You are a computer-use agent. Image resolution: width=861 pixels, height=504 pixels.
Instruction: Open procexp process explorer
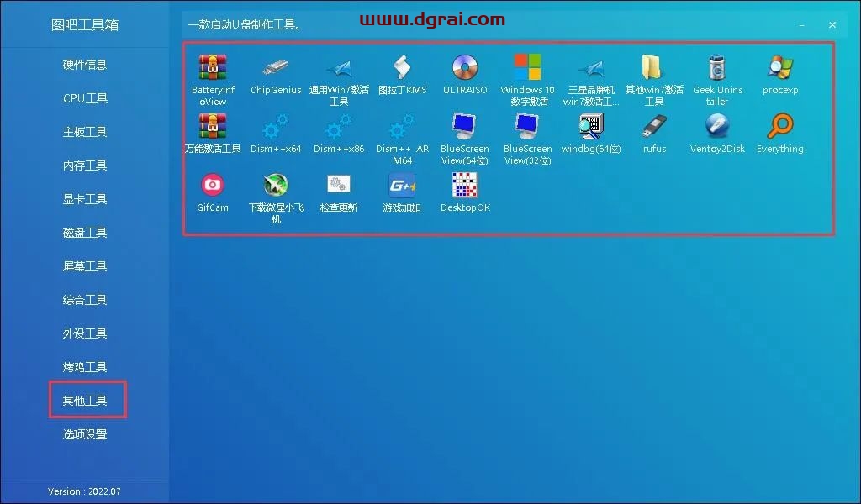780,74
